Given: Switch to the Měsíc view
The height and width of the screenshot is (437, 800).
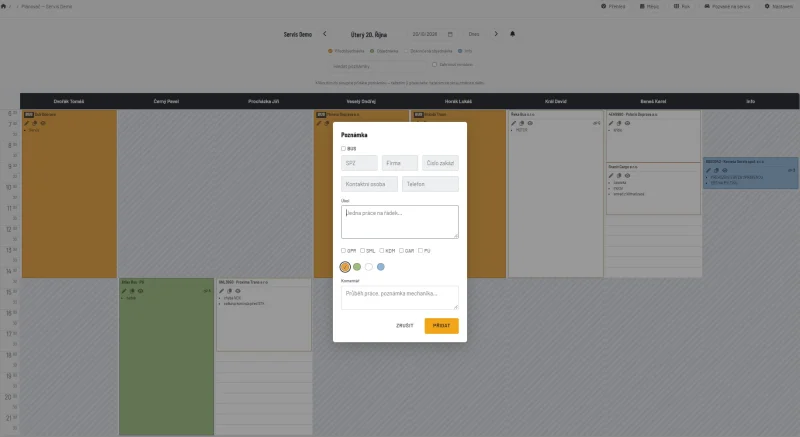Looking at the screenshot, I should point(649,6).
